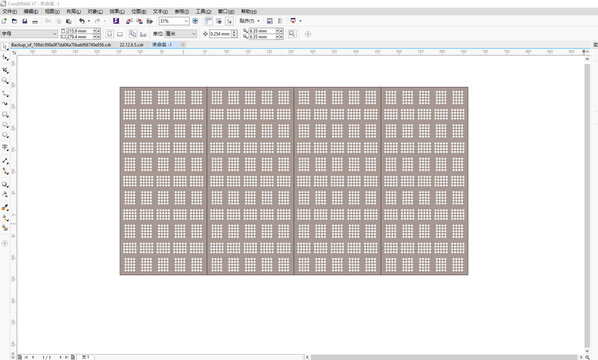This screenshot has height=360, width=598.
Task: Select the Drop Shadow tool
Action: 5,185
